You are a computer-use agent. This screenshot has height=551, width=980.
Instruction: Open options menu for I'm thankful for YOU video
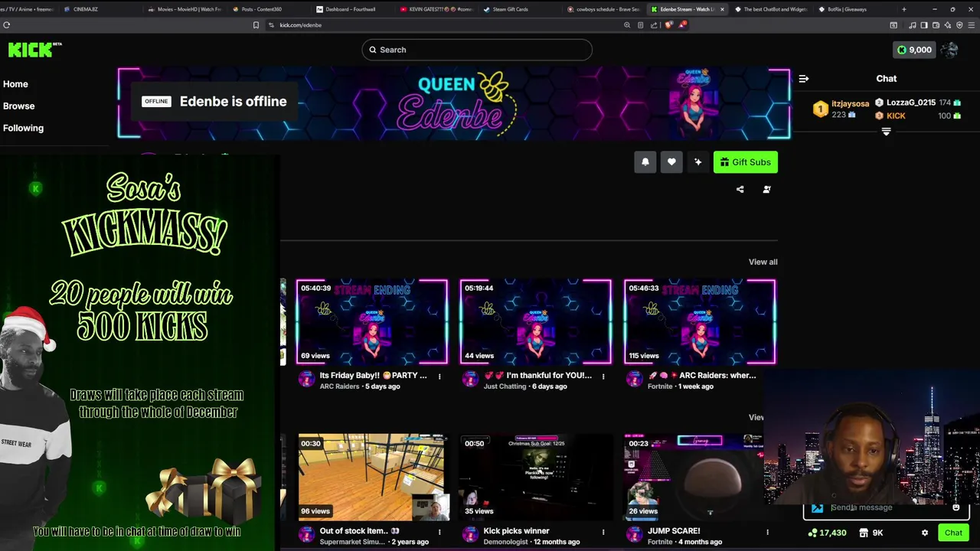[x=603, y=376]
